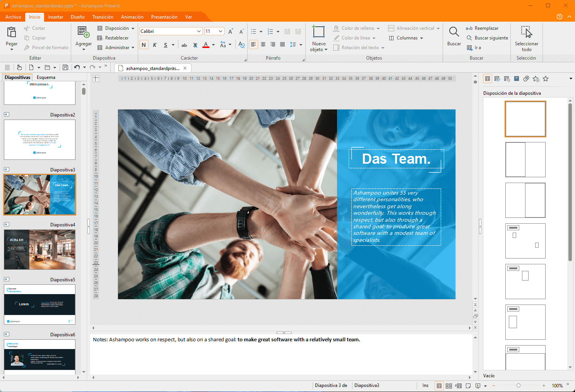Expand the font size dropdown
575x392 pixels.
point(221,31)
